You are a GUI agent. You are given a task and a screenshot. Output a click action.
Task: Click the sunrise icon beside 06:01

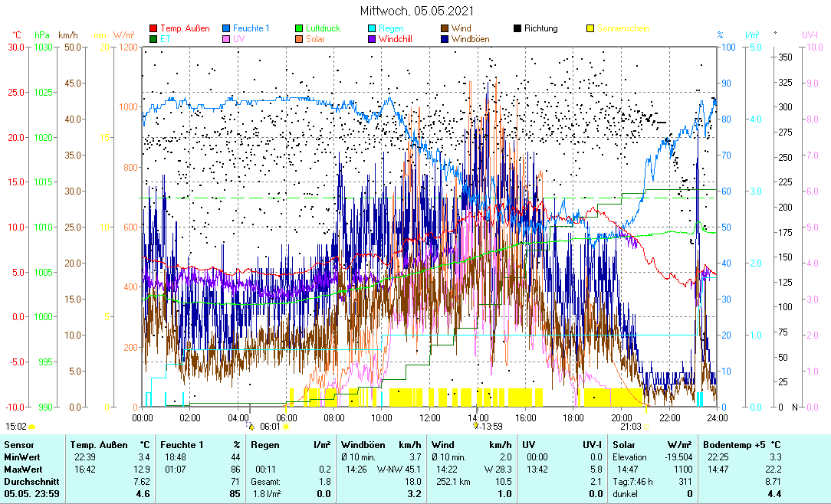click(x=285, y=426)
